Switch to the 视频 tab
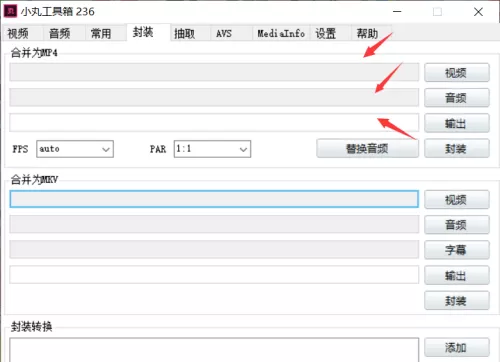The width and height of the screenshot is (500, 362). coord(22,33)
